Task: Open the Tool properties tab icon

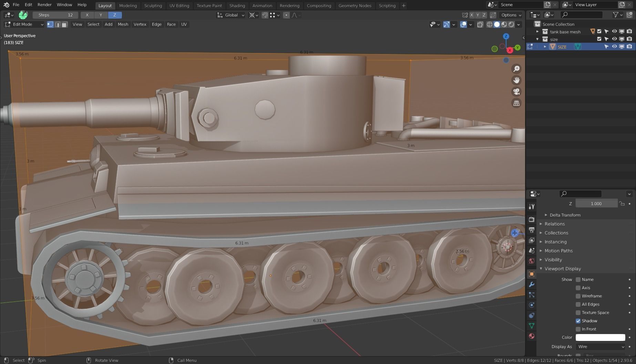Action: pos(532,206)
